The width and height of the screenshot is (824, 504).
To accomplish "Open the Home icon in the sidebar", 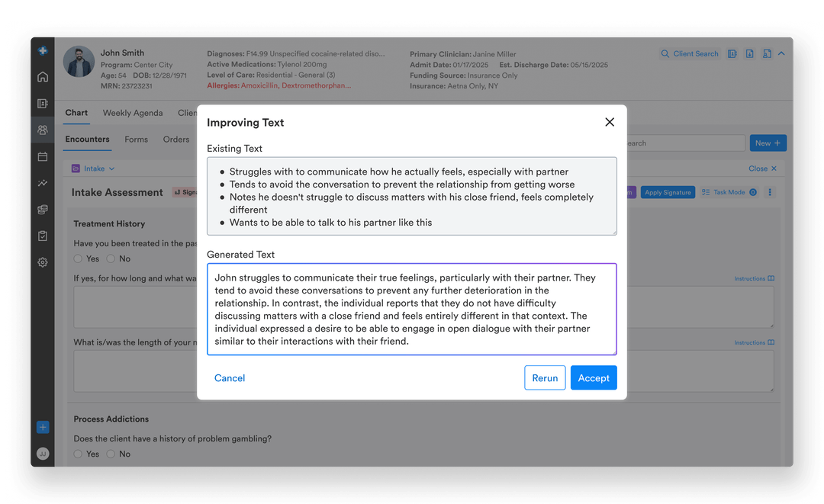I will pos(43,77).
